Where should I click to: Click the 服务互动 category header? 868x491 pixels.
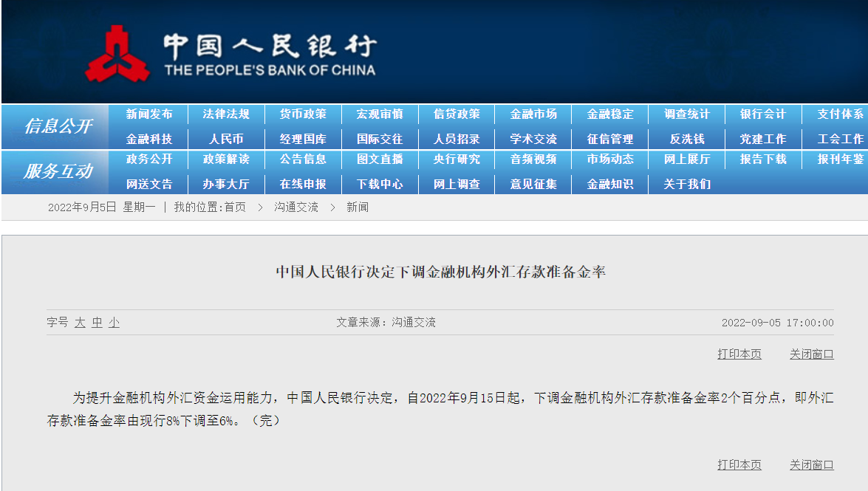tap(58, 171)
